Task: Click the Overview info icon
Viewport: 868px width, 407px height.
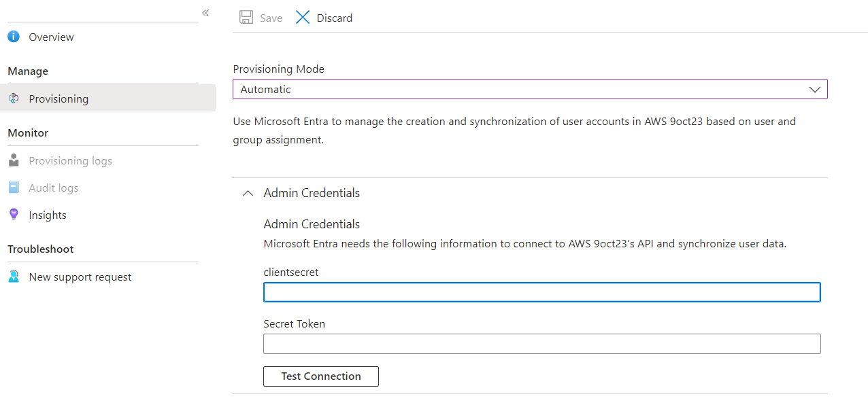Action: [x=14, y=37]
